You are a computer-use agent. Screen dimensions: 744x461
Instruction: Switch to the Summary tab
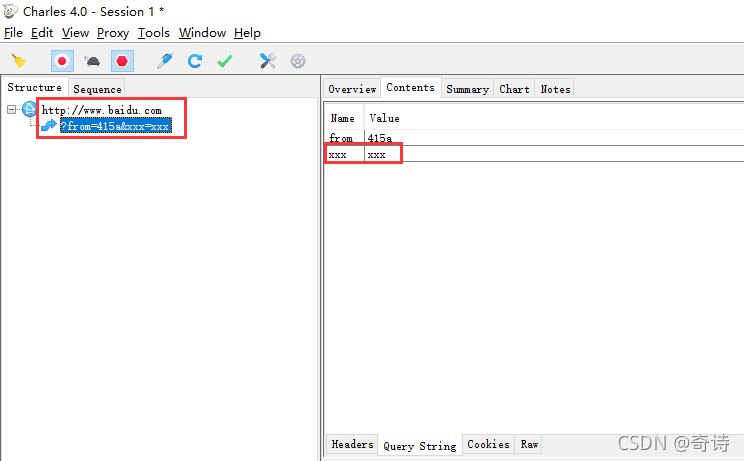pyautogui.click(x=467, y=89)
